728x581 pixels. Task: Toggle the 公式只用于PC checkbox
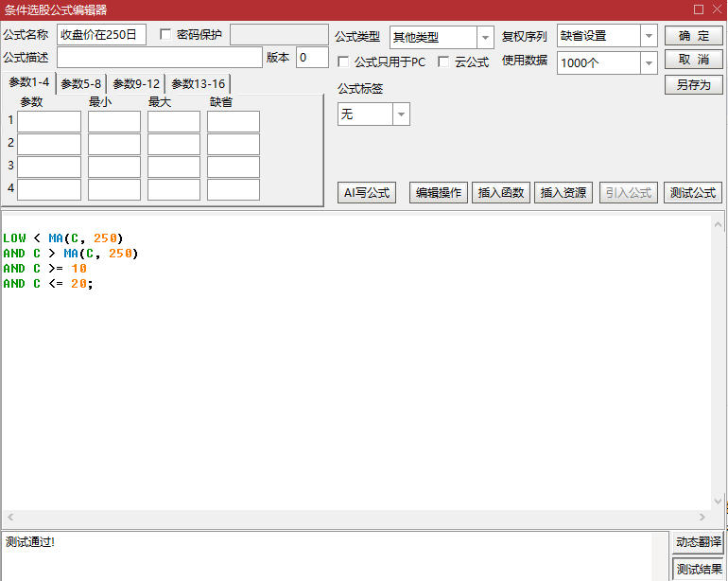coord(344,62)
